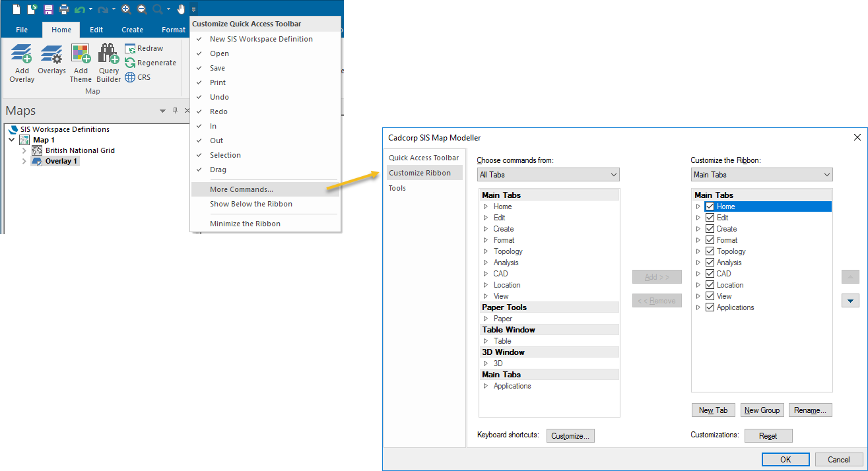This screenshot has width=868, height=471.
Task: Click the Zoom In magnifier icon
Action: [126, 9]
